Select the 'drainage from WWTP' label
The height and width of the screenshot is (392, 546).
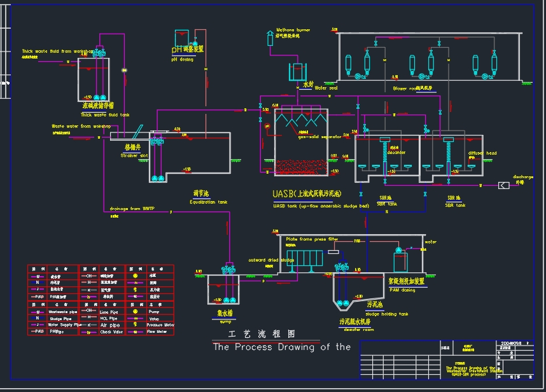[132, 209]
